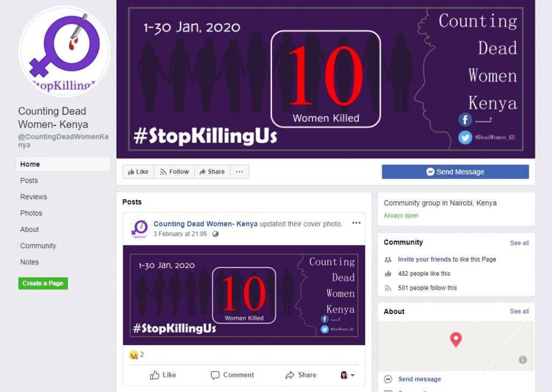Click the '482 people like this' text
This screenshot has width=552, height=392.
[424, 274]
